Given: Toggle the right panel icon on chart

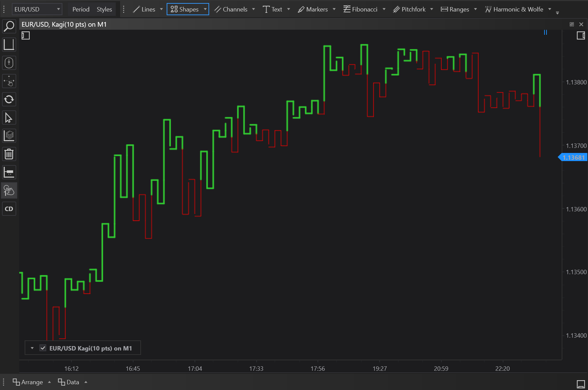Looking at the screenshot, I should click(x=581, y=35).
